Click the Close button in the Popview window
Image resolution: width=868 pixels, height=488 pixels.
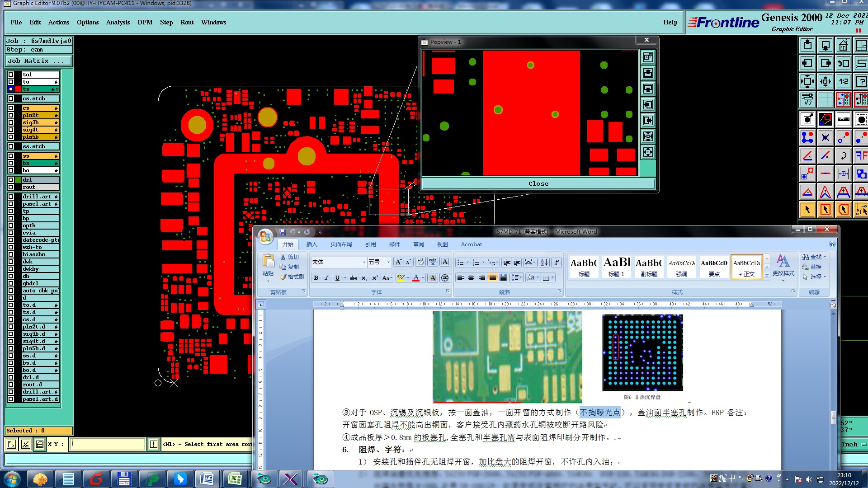point(538,183)
